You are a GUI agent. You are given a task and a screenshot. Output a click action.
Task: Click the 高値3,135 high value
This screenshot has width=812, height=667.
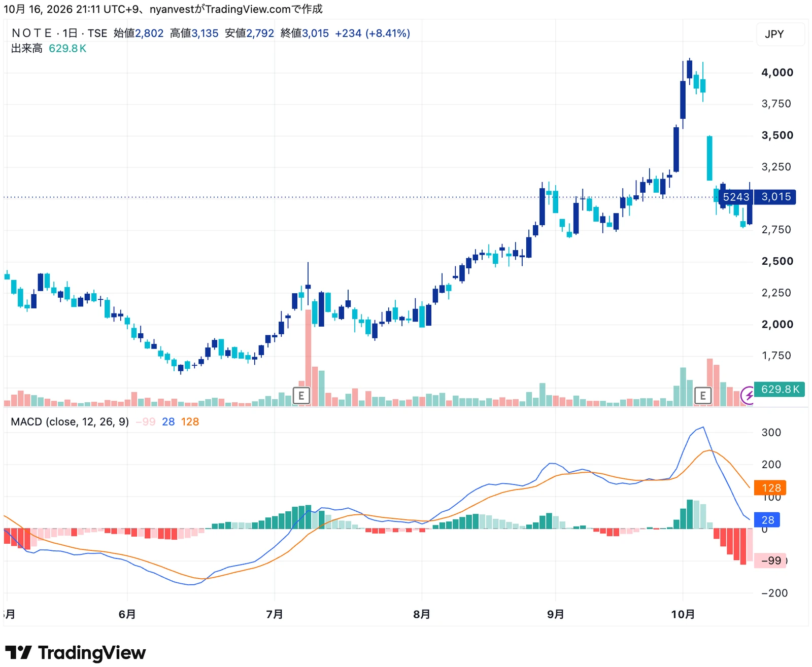pyautogui.click(x=194, y=33)
